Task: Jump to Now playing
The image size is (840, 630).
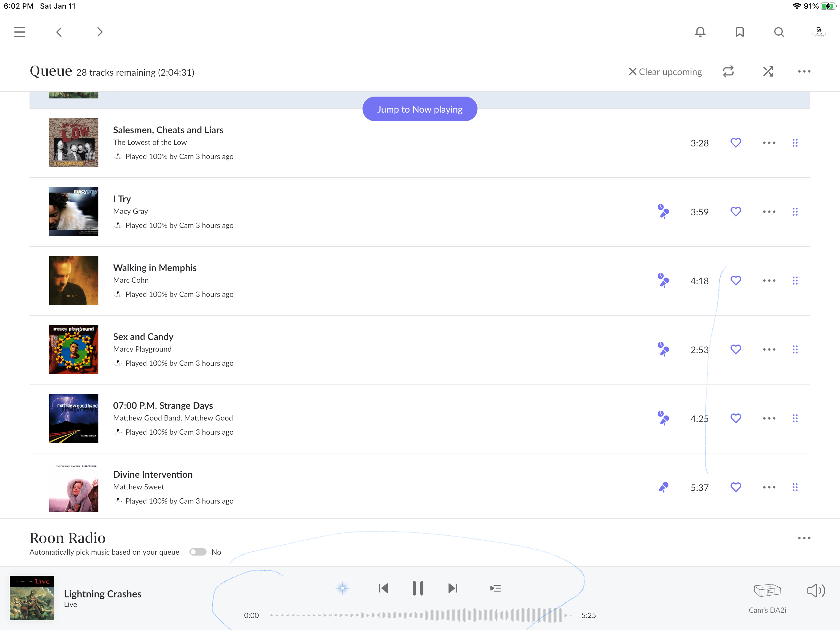Action: click(420, 109)
